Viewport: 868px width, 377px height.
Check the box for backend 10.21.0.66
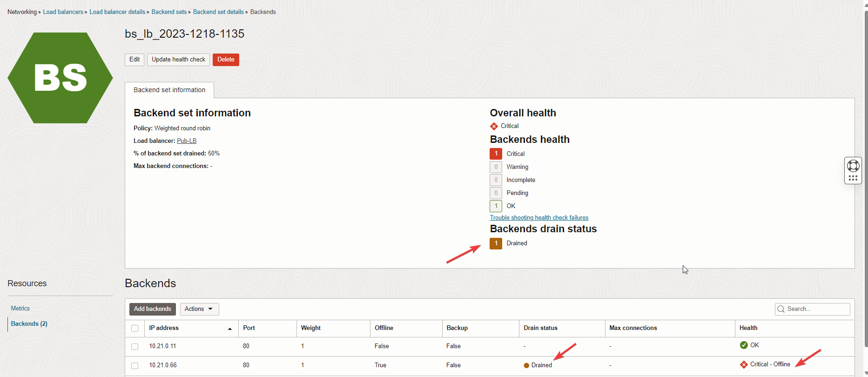[135, 365]
